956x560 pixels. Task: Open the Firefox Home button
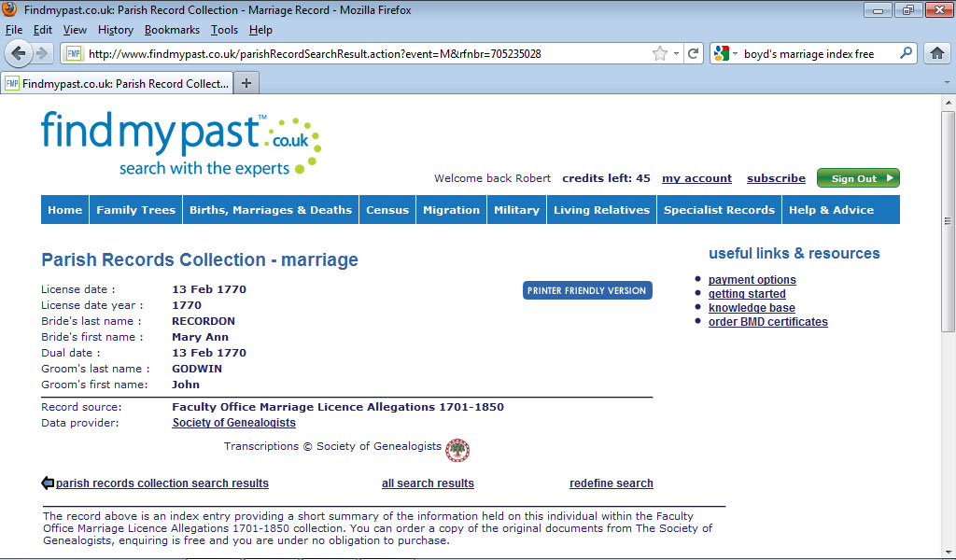click(937, 53)
